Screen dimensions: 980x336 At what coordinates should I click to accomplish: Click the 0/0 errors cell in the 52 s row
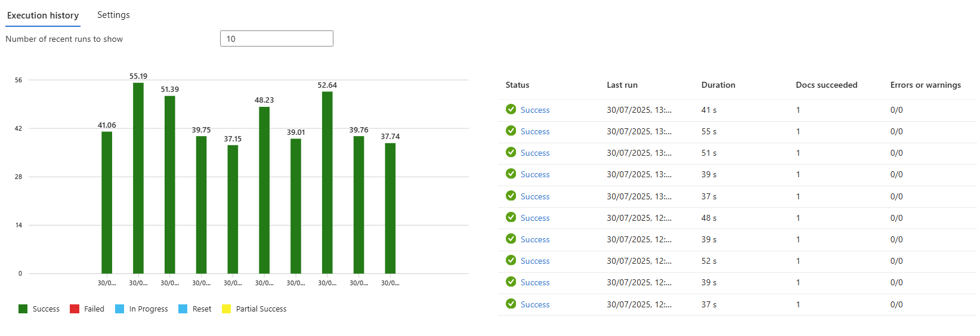pyautogui.click(x=896, y=261)
